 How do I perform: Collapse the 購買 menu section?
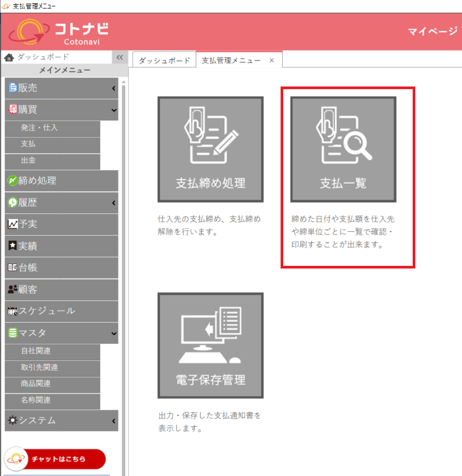pos(61,110)
